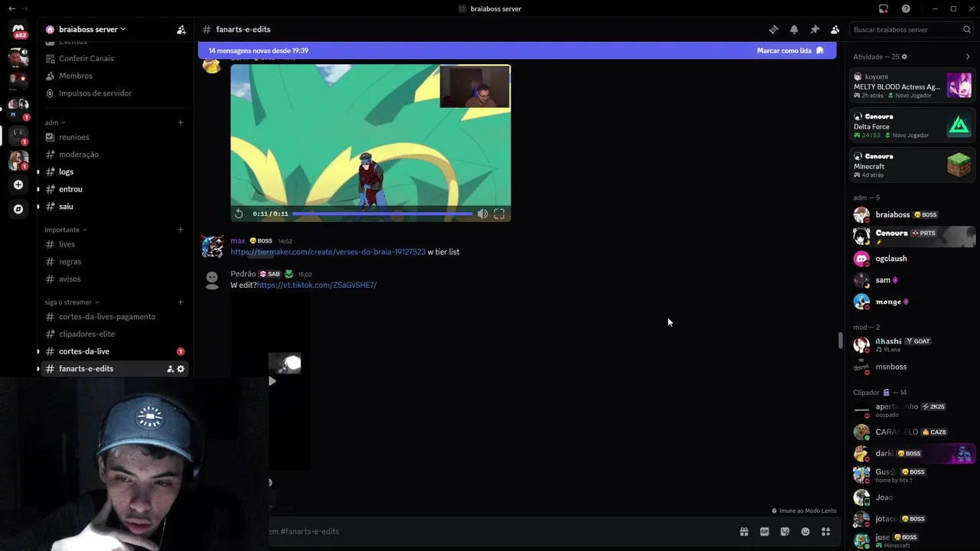Open the inbox icon in title bar
Screen dimensions: 980x551
pos(884,8)
